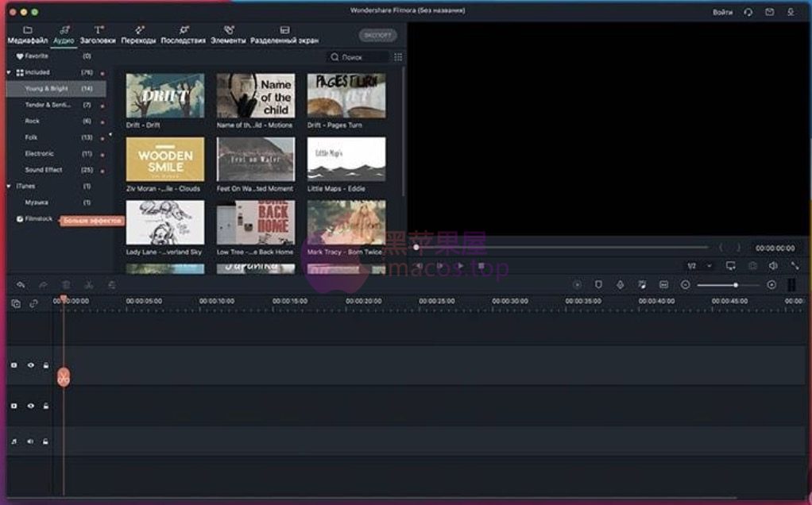
Task: Switch to the Элементы tab
Action: (228, 35)
